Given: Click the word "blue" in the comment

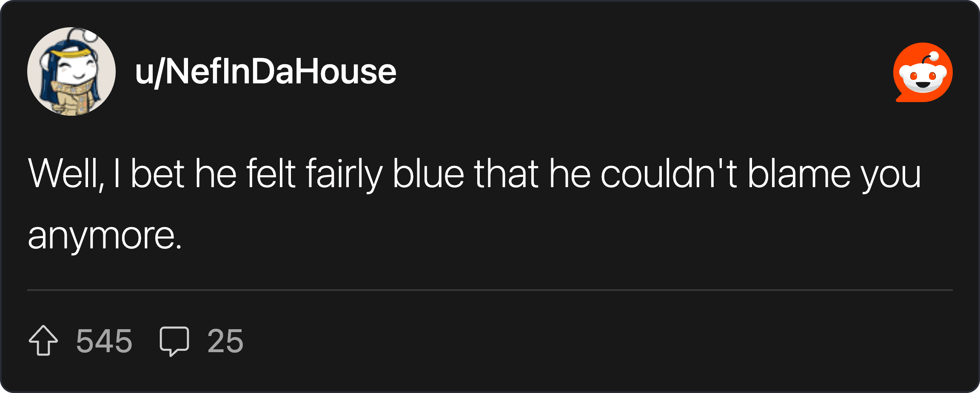Looking at the screenshot, I should click(x=428, y=174).
